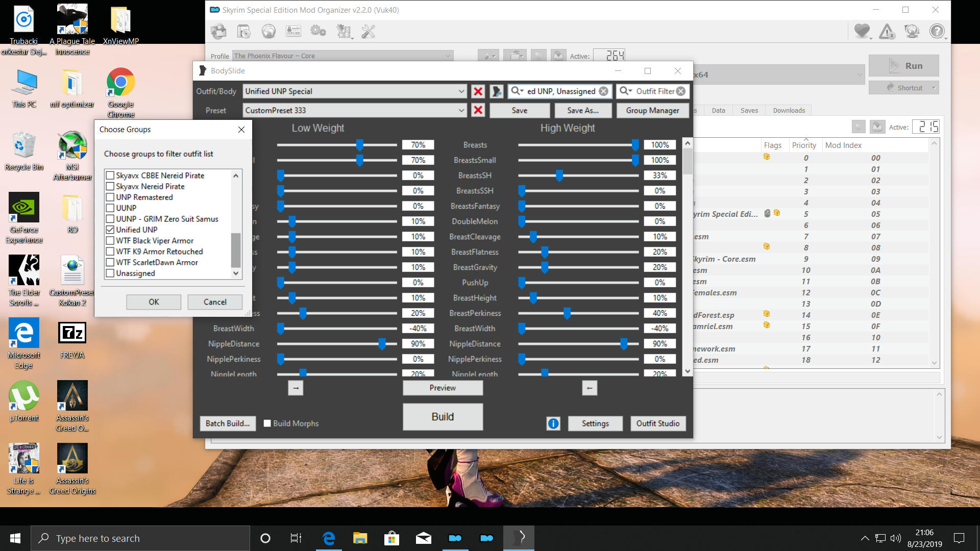Open the Group Manager
Image resolution: width=980 pixels, height=551 pixels.
pos(652,110)
